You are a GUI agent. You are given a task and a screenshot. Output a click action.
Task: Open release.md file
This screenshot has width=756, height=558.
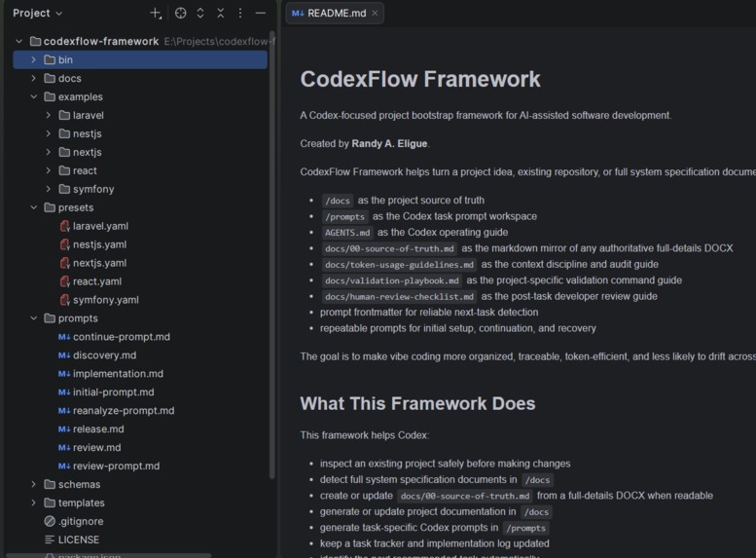point(98,429)
